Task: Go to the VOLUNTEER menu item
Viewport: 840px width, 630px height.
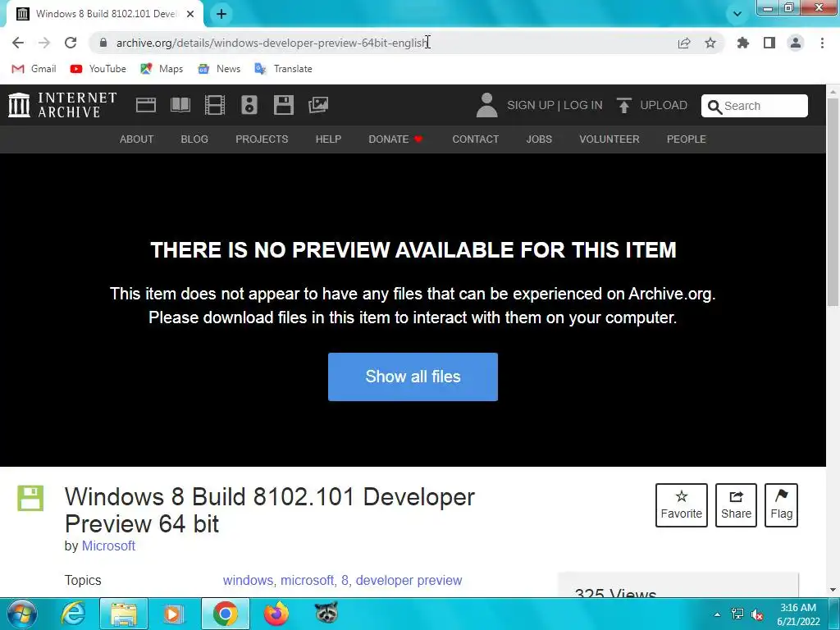Action: click(x=609, y=139)
